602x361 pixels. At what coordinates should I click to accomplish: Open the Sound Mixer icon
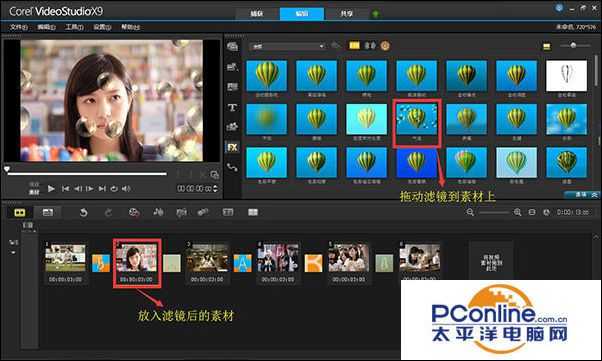(x=158, y=212)
